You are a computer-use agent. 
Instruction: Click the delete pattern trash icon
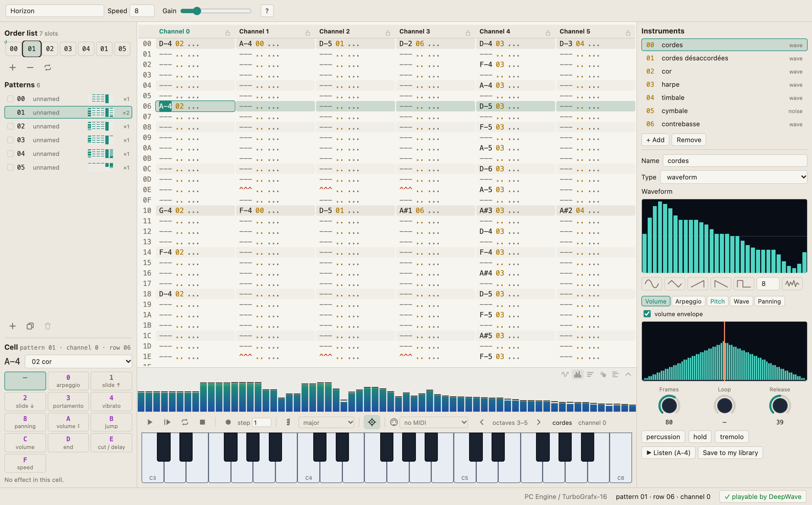[48, 326]
